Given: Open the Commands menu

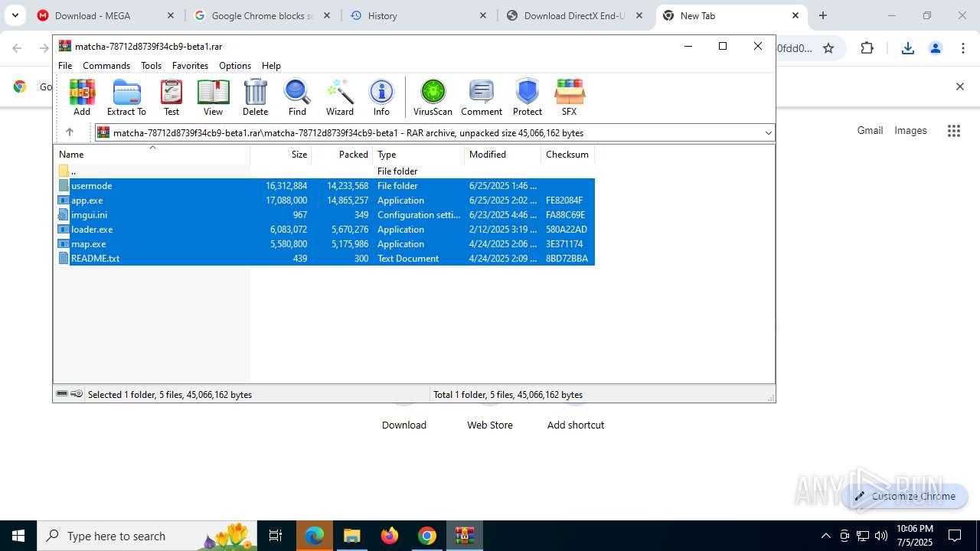Looking at the screenshot, I should tap(106, 66).
